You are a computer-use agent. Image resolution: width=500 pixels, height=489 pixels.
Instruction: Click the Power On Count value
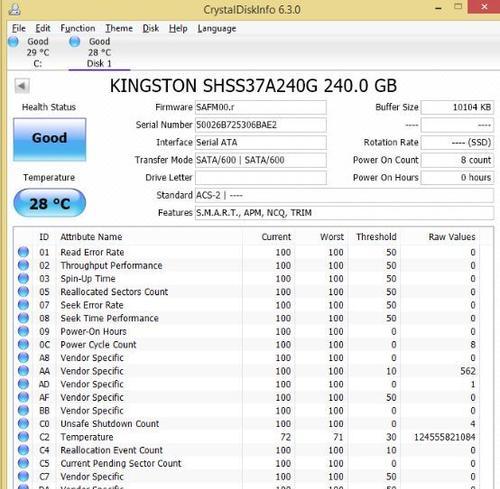(x=457, y=160)
